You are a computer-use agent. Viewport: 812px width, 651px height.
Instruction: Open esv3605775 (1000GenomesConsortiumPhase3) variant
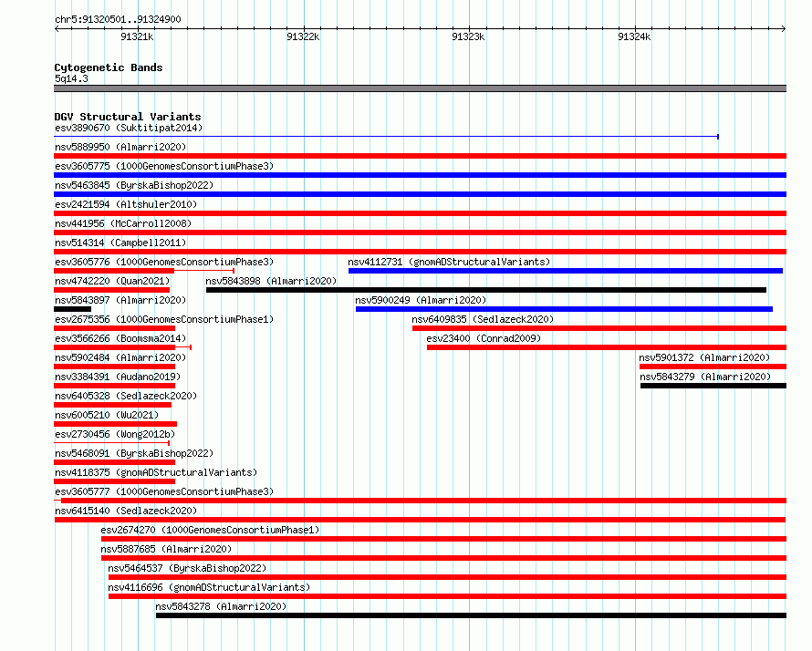pos(164,166)
